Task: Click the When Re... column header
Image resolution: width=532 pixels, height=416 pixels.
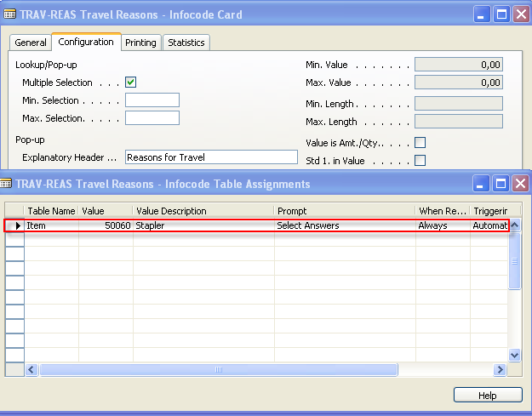Action: pos(443,211)
